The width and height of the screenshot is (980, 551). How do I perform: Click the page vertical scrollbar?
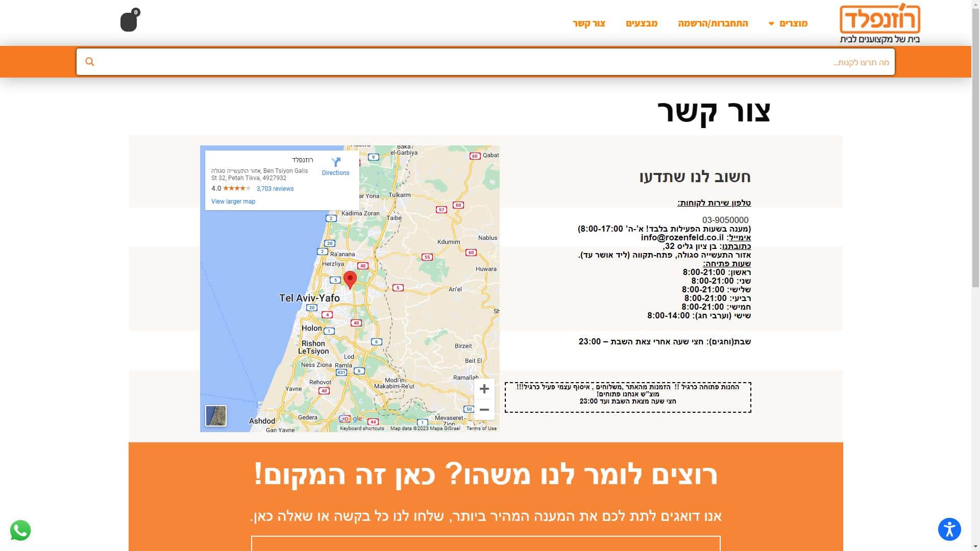point(975,148)
